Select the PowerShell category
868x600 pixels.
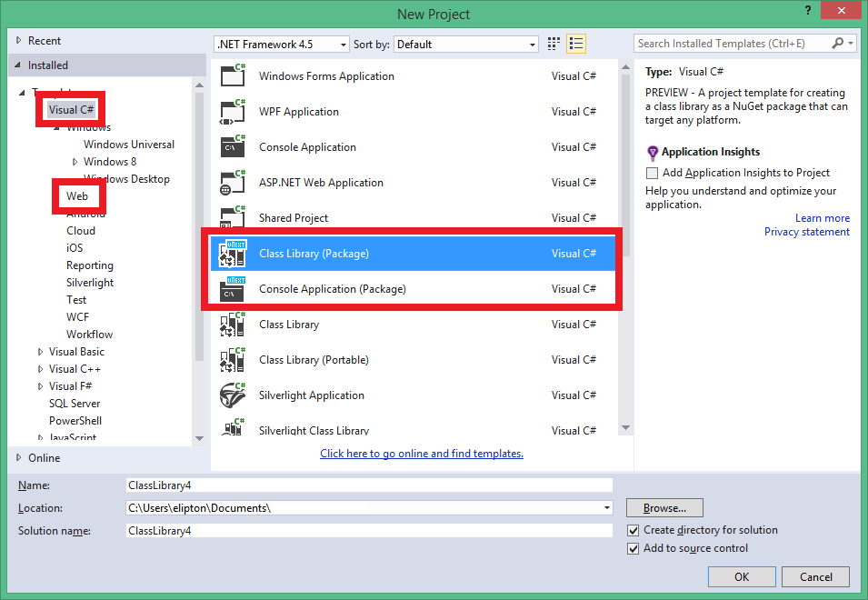pos(75,421)
